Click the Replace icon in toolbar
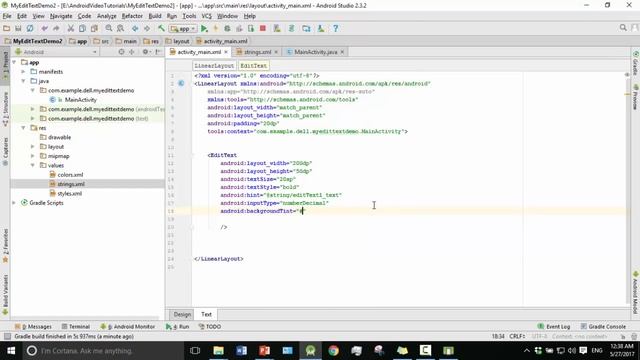Viewport: 640px width, 360px height. [120, 29]
